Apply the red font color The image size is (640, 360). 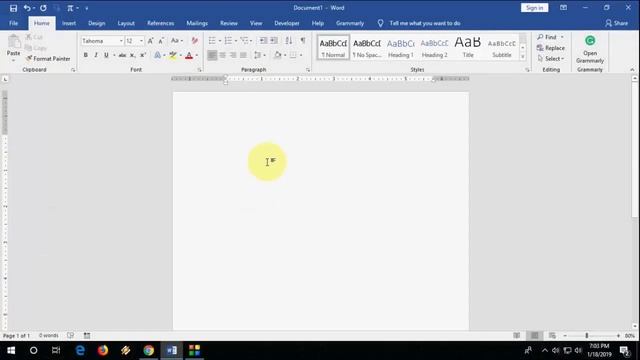[189, 55]
